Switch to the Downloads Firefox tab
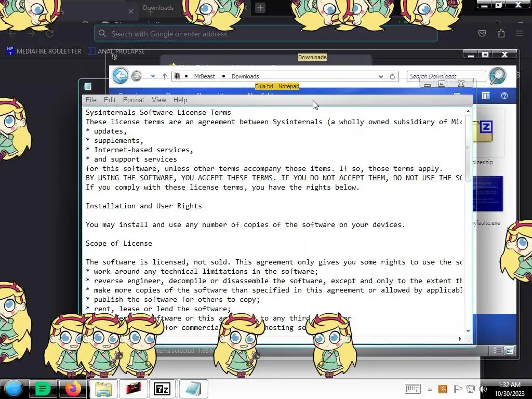Image resolution: width=532 pixels, height=399 pixels. (158, 8)
